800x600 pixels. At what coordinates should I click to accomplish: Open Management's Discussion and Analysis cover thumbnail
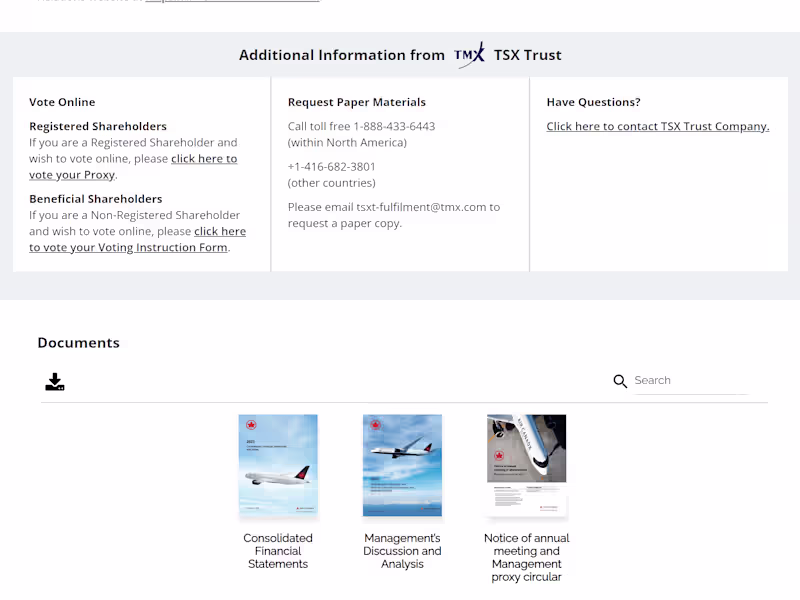click(x=402, y=466)
